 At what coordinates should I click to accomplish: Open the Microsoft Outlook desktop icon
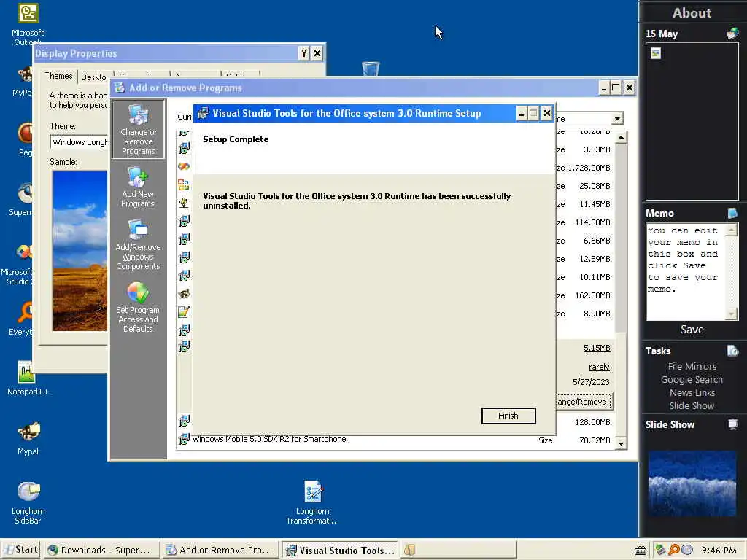pyautogui.click(x=28, y=24)
